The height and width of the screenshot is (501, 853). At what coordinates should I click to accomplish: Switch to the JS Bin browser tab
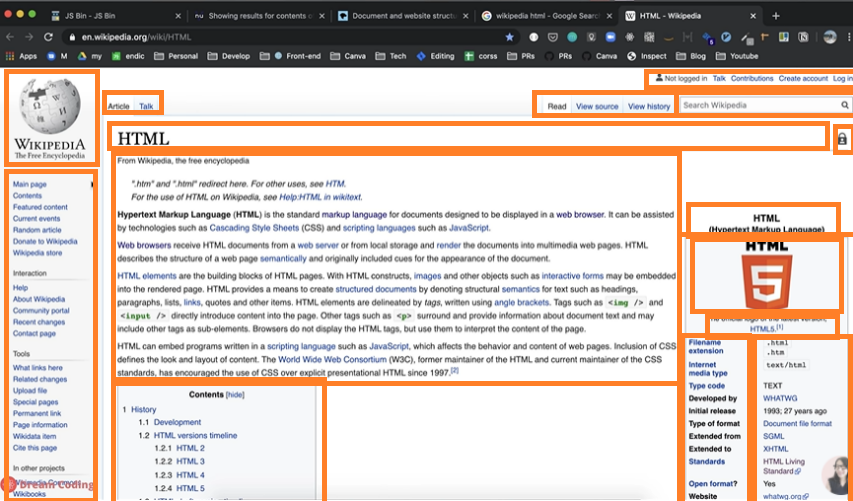pos(114,16)
